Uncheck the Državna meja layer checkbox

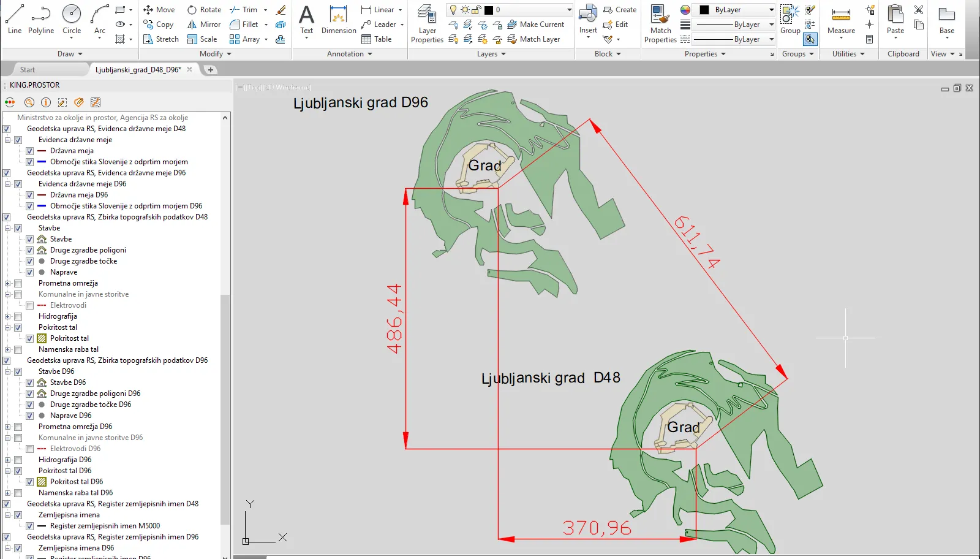(x=29, y=151)
